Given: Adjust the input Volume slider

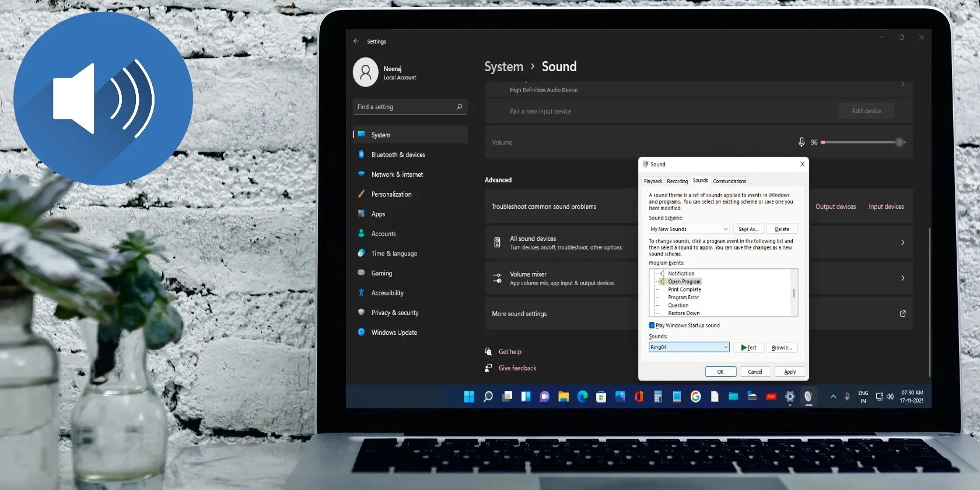Looking at the screenshot, I should tap(863, 142).
